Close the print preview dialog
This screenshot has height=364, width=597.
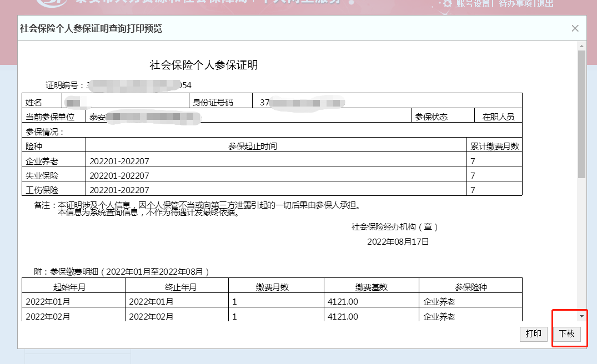pos(575,28)
